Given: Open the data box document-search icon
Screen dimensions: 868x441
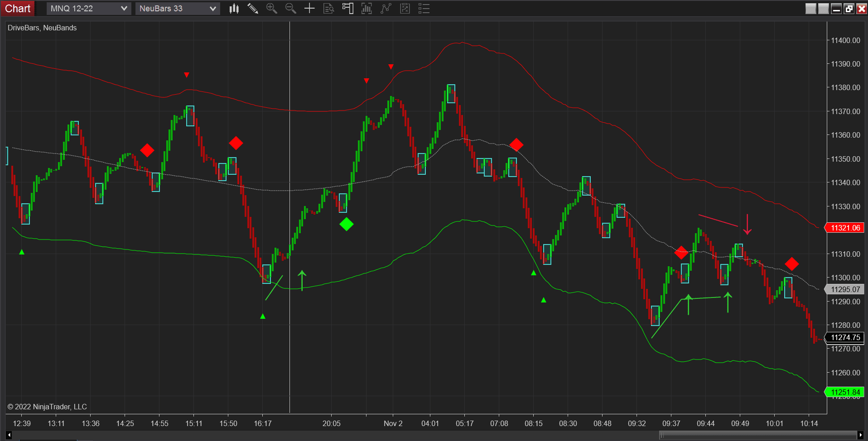Looking at the screenshot, I should [x=329, y=8].
